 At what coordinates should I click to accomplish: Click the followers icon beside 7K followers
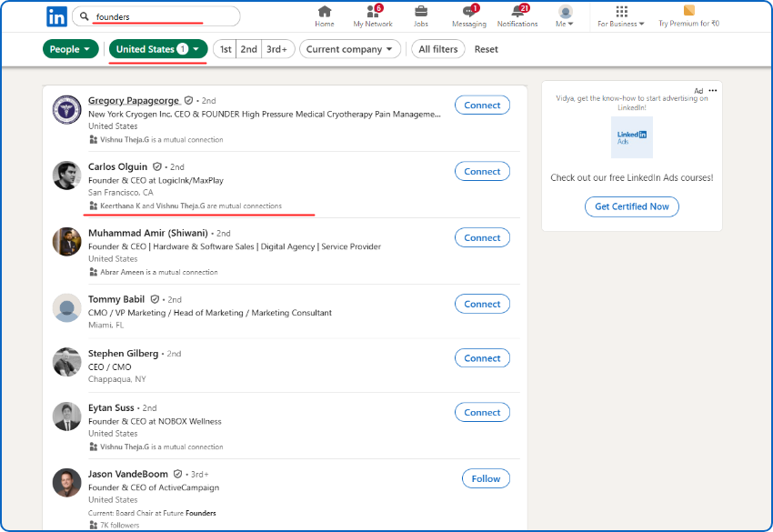point(93,525)
